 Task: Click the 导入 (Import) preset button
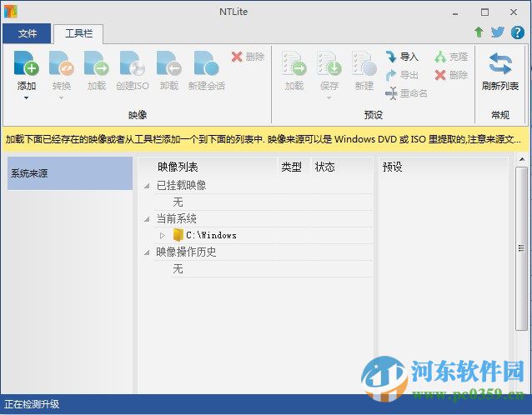[402, 57]
